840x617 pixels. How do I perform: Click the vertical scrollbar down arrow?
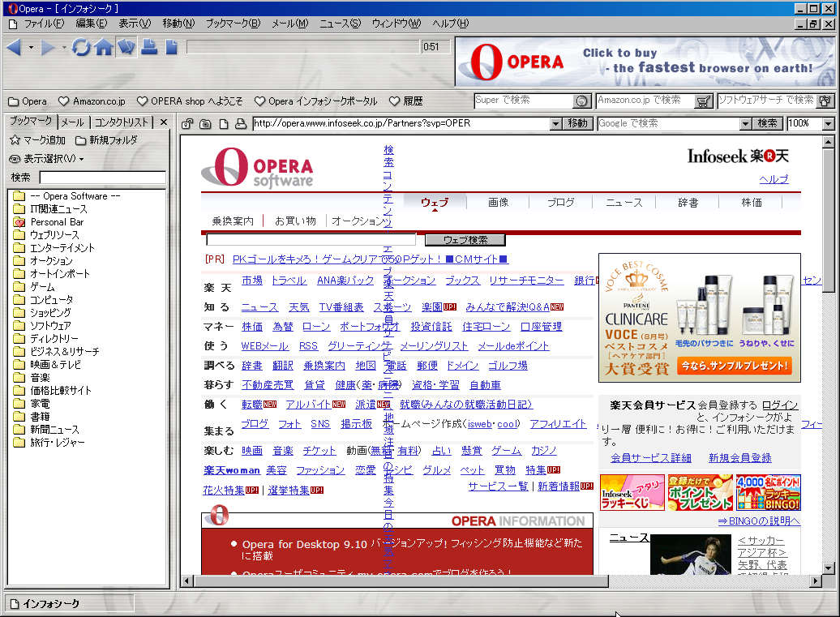point(828,568)
